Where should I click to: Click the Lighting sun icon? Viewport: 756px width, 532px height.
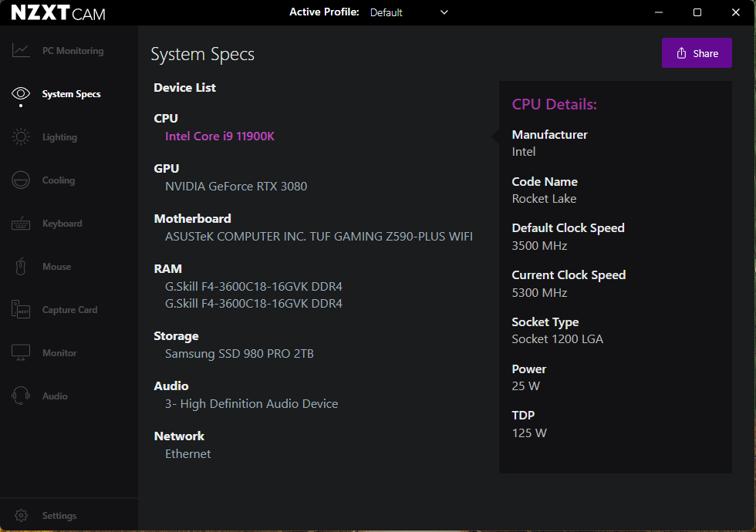(21, 137)
